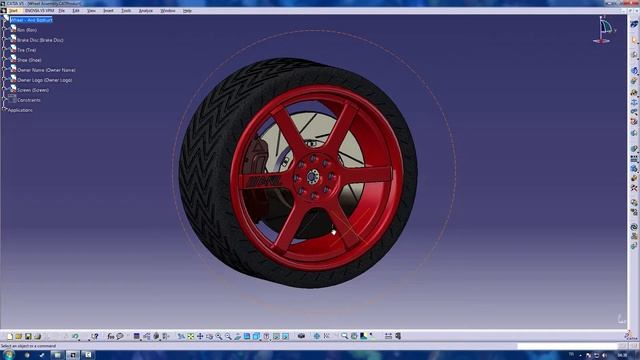Open the Window menu
640x360 pixels.
(168, 11)
